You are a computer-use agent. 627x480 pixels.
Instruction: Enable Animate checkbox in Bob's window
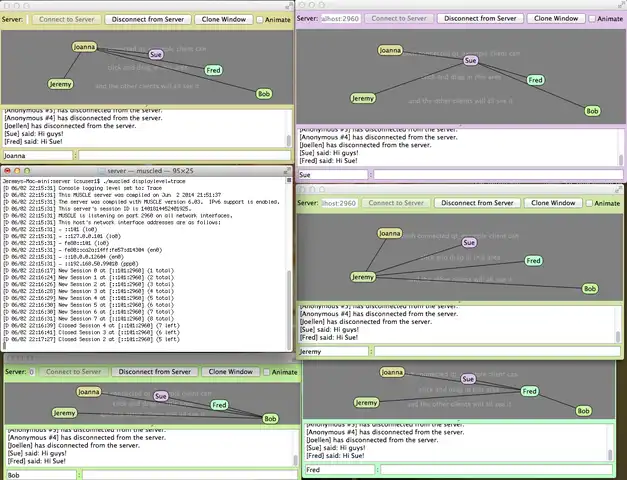tap(266, 372)
